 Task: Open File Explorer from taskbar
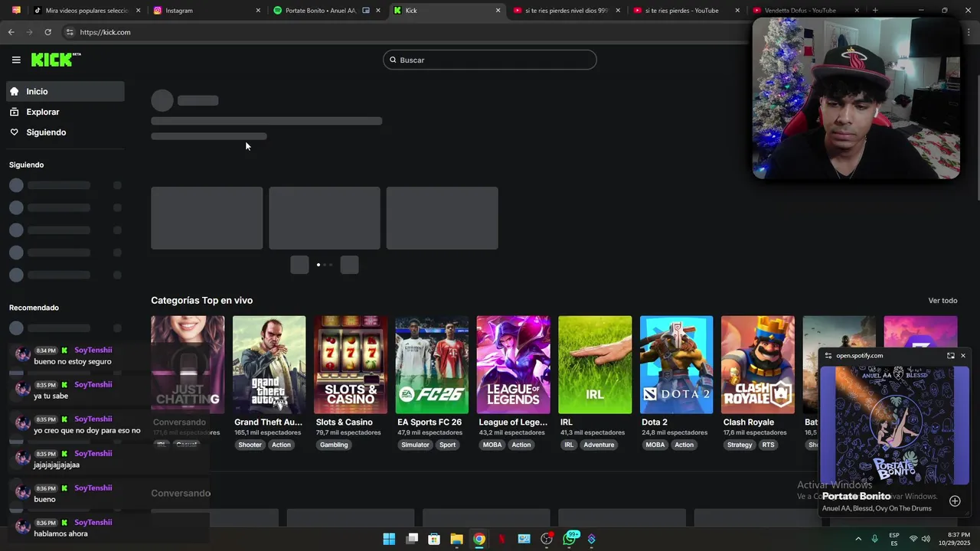tap(456, 539)
